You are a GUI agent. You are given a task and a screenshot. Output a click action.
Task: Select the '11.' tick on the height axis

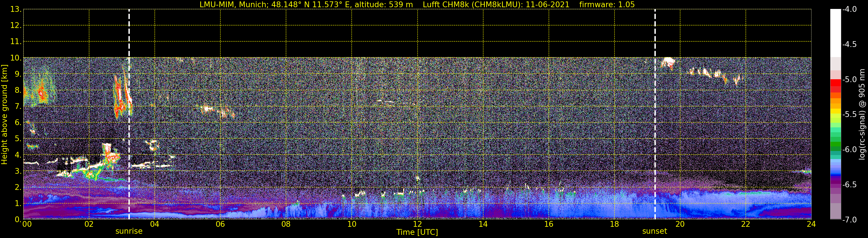click(x=16, y=42)
